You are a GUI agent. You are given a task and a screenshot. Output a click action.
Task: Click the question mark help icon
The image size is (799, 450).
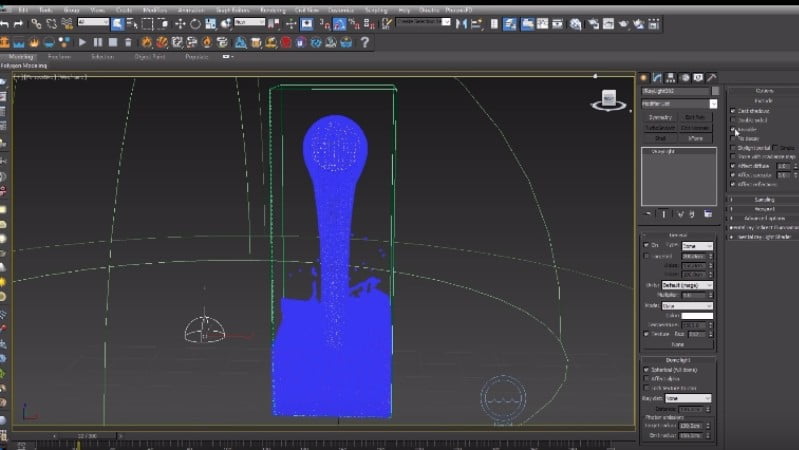point(364,42)
